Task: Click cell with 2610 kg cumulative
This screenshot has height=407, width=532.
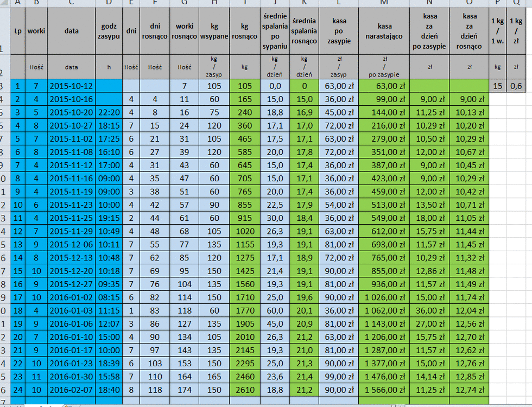Action: click(244, 389)
